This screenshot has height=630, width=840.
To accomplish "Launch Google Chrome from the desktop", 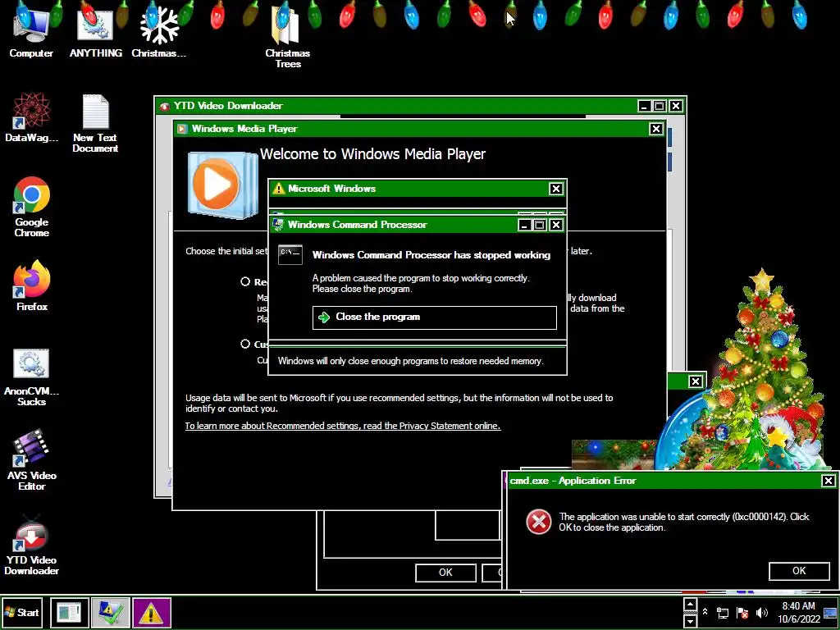I will (x=32, y=207).
